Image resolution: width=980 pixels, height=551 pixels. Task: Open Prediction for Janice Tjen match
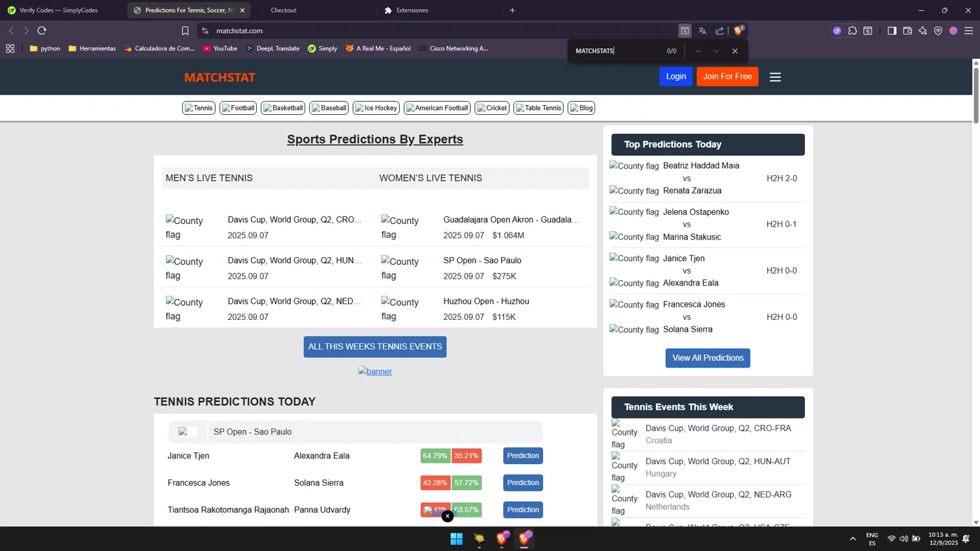[523, 456]
